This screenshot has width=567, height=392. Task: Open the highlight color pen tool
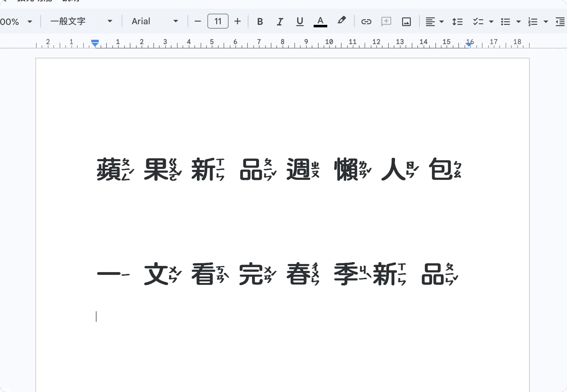pos(342,21)
